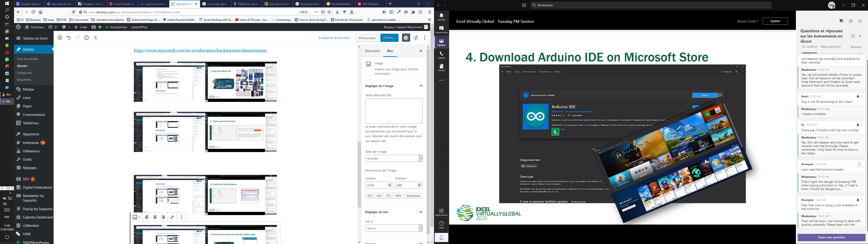Click the Publier button
The width and height of the screenshot is (868, 244).
[389, 38]
